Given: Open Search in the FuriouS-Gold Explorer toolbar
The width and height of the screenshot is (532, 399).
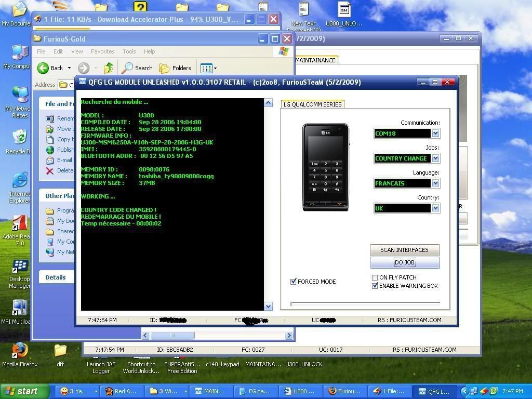Looking at the screenshot, I should (x=137, y=68).
